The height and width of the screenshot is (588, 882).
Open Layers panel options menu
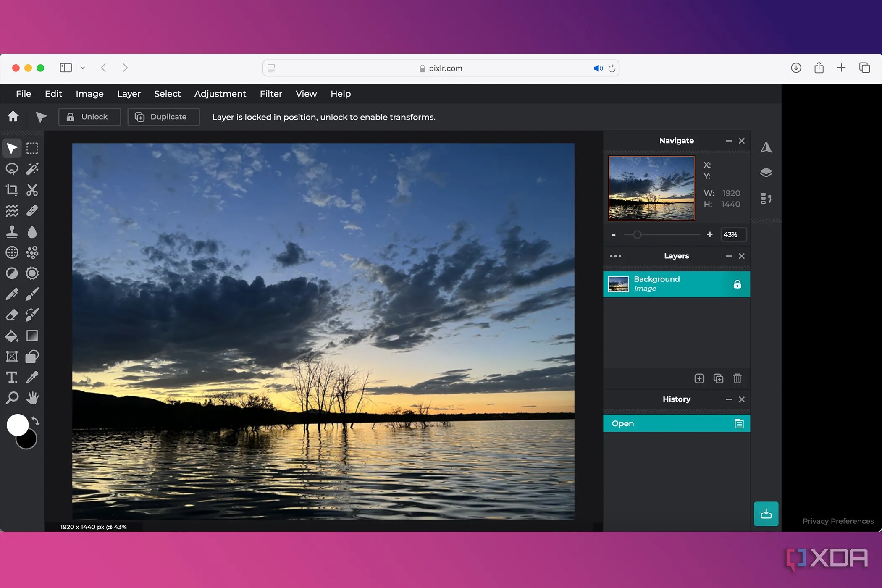(615, 256)
